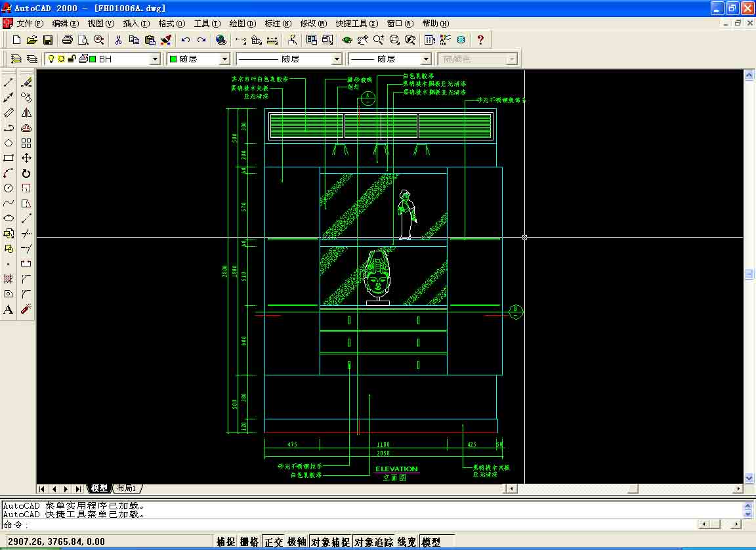Expand the BH layer dropdown list
Screen dimensions: 756x550
point(155,59)
